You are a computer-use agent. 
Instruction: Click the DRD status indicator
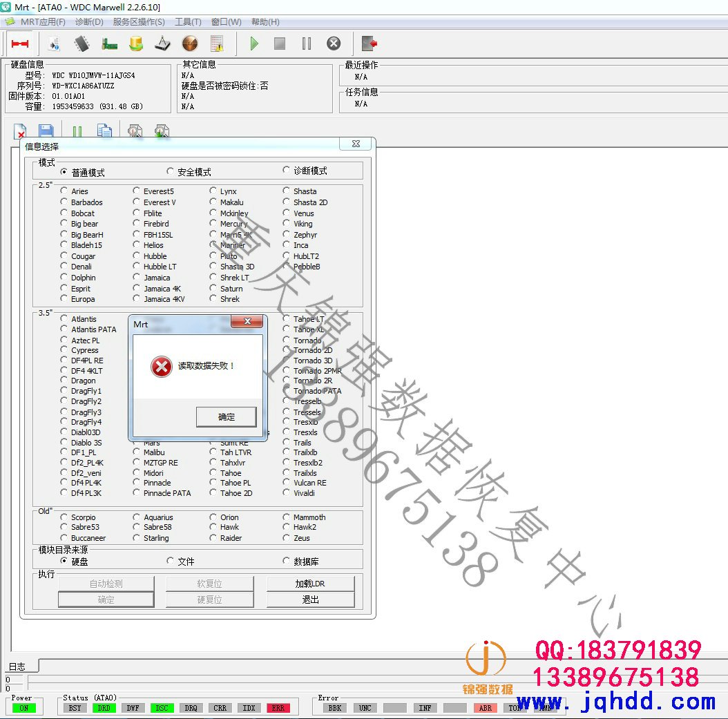click(x=104, y=708)
